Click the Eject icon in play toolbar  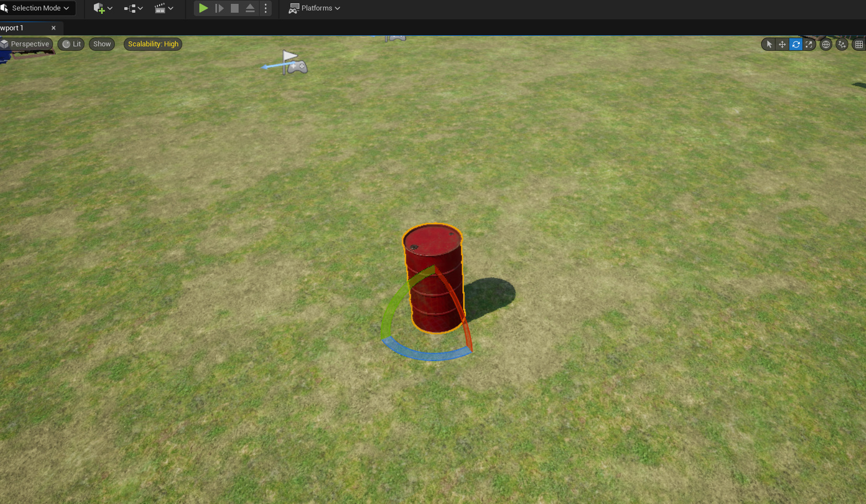click(x=250, y=8)
